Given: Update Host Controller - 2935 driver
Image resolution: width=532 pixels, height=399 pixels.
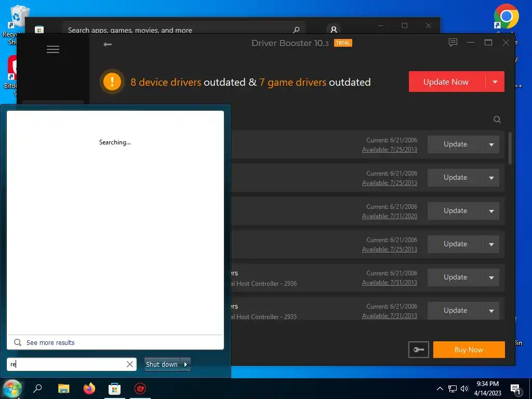Looking at the screenshot, I should point(455,311).
